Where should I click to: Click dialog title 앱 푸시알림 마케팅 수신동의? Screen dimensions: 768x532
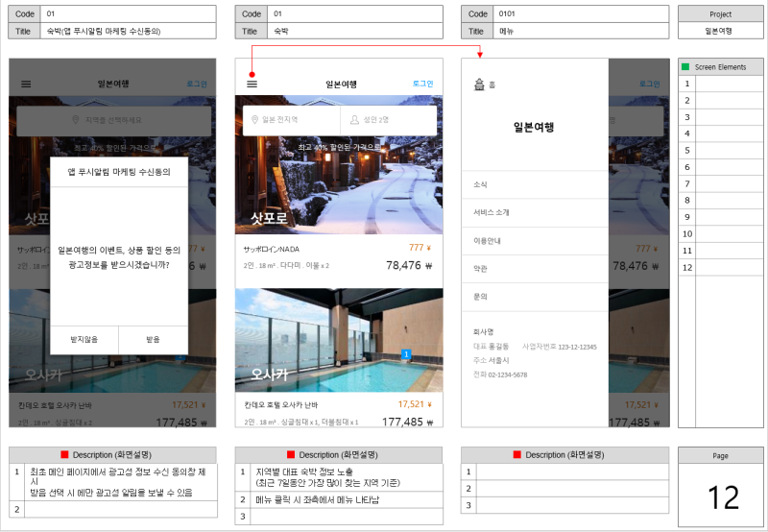119,172
